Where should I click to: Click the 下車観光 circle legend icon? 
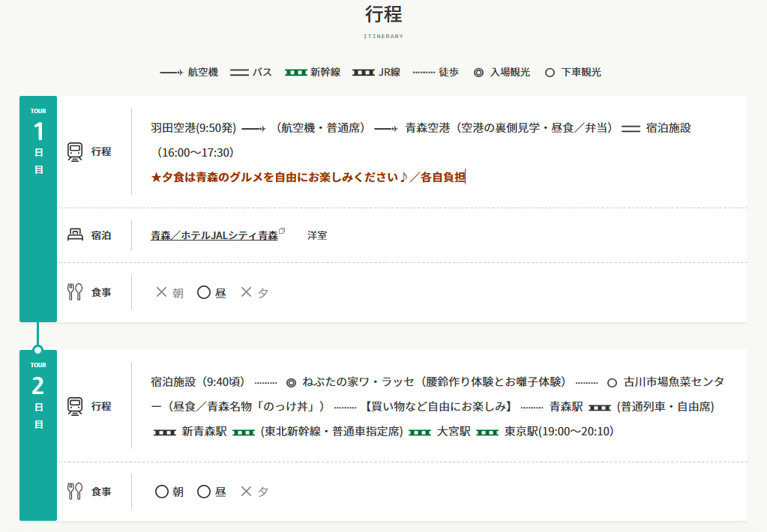pos(550,73)
